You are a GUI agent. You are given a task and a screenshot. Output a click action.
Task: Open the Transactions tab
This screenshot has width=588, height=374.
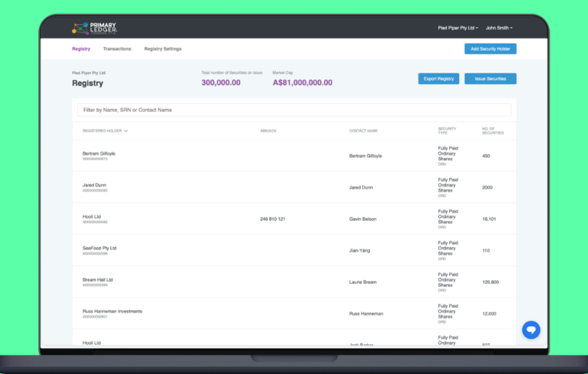117,48
